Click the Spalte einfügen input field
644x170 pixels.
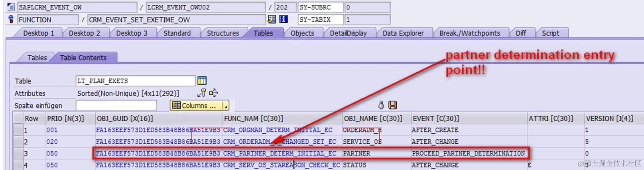[116, 105]
